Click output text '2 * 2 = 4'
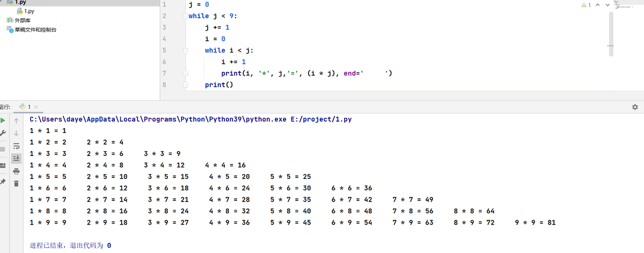The width and height of the screenshot is (644, 253). click(x=105, y=142)
